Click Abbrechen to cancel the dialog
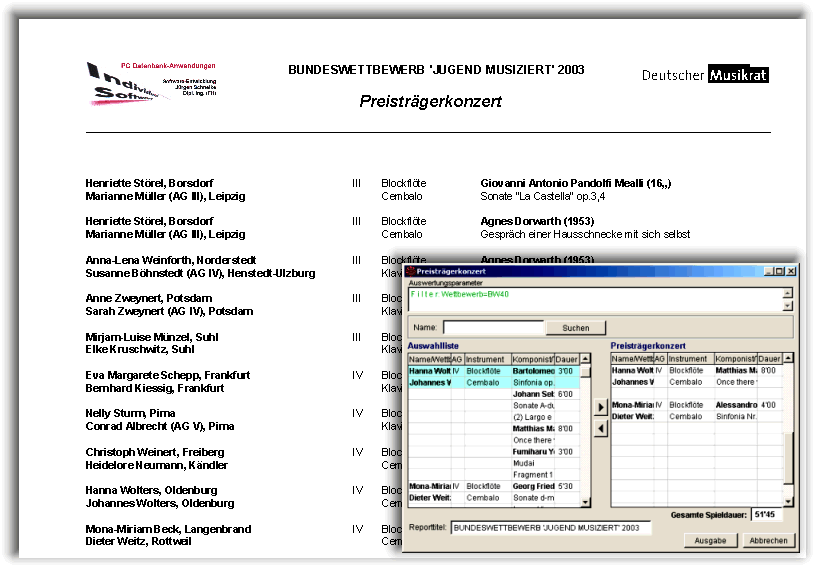This screenshot has width=815, height=567. [769, 540]
